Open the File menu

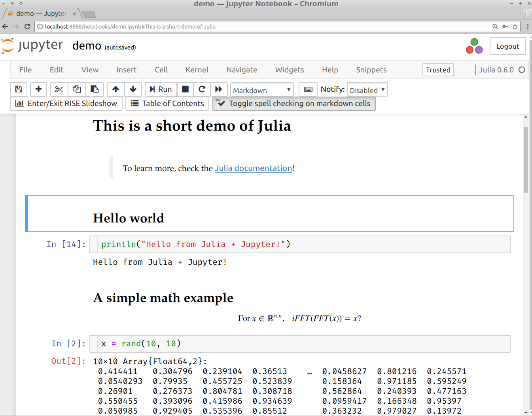(x=25, y=70)
